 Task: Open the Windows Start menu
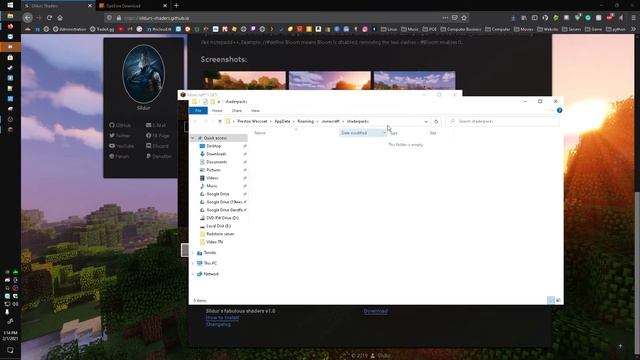(10, 5)
